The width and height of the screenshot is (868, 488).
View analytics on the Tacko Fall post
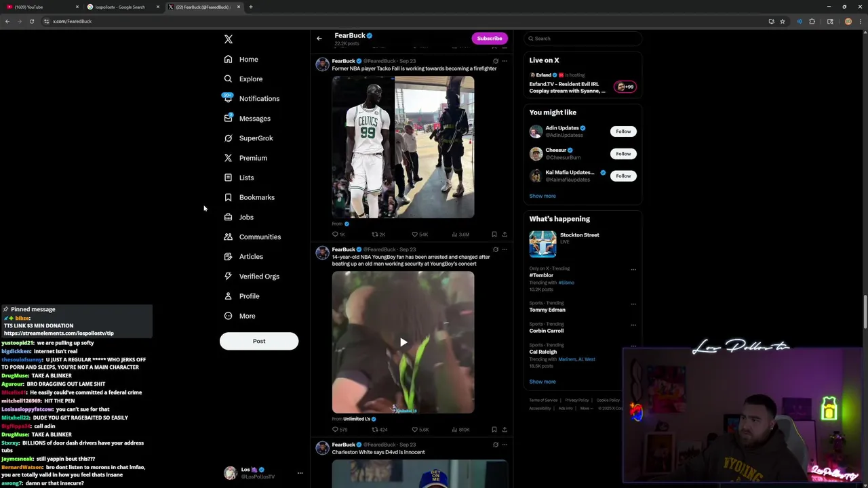click(460, 235)
